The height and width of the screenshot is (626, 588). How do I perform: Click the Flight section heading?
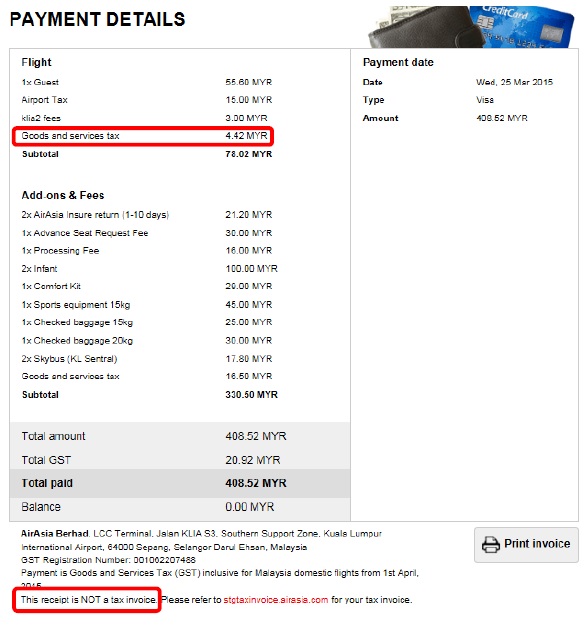pyautogui.click(x=36, y=62)
